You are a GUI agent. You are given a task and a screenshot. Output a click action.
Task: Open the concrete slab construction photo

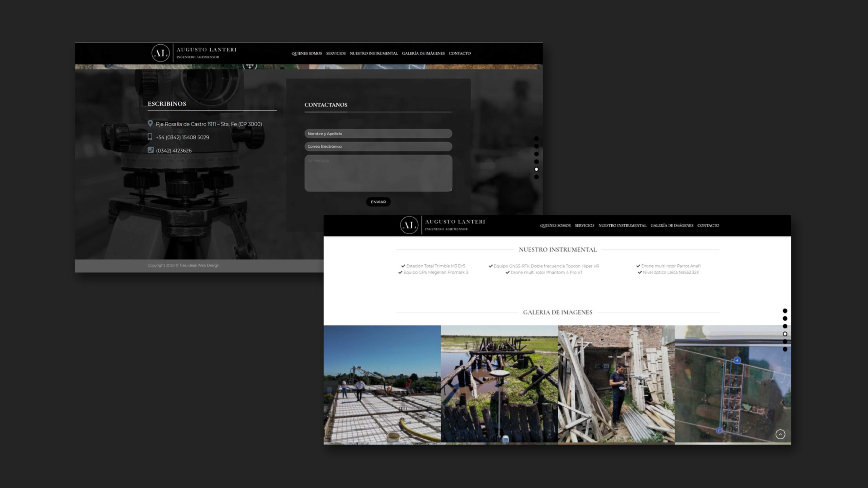pyautogui.click(x=382, y=385)
